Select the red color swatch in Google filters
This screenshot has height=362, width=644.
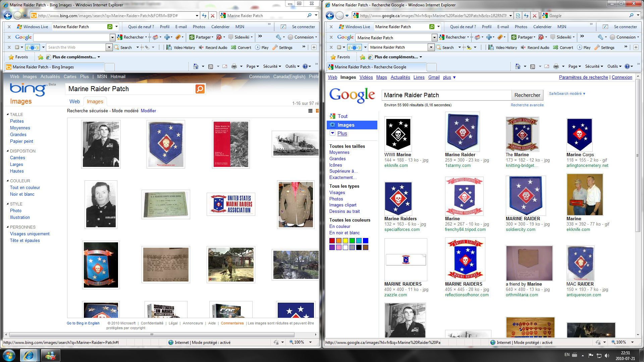pos(332,241)
